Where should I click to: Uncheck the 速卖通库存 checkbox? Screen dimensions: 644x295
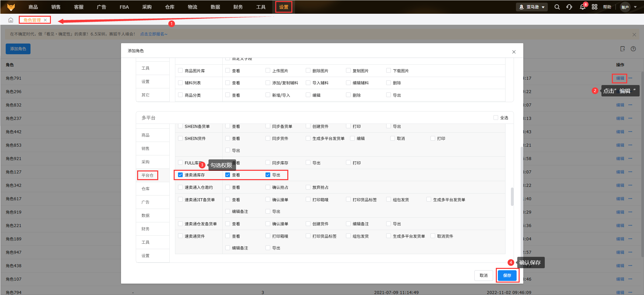[180, 175]
